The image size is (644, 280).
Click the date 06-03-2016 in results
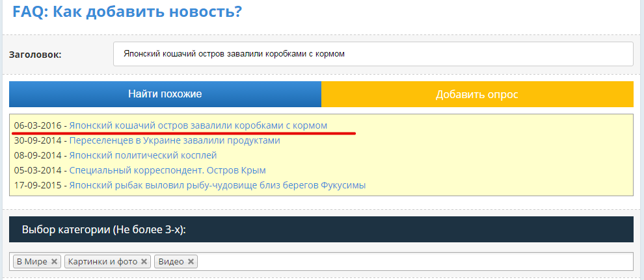click(37, 125)
